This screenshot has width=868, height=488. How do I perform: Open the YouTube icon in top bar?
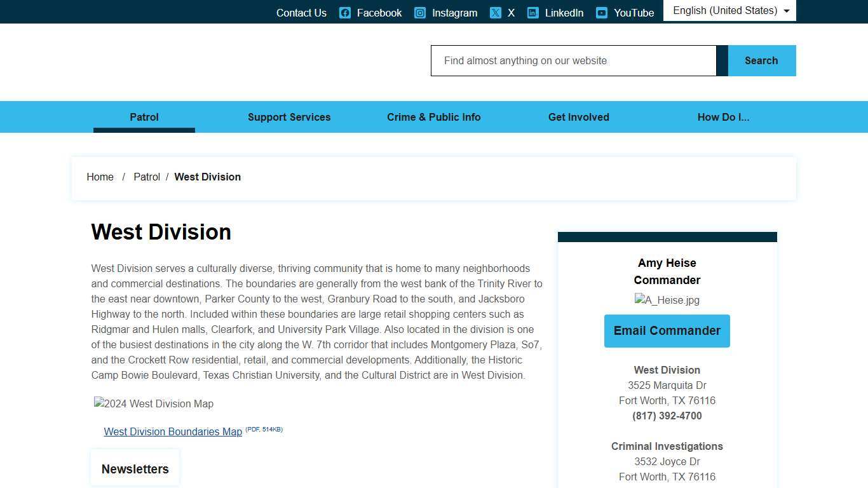[x=602, y=13]
